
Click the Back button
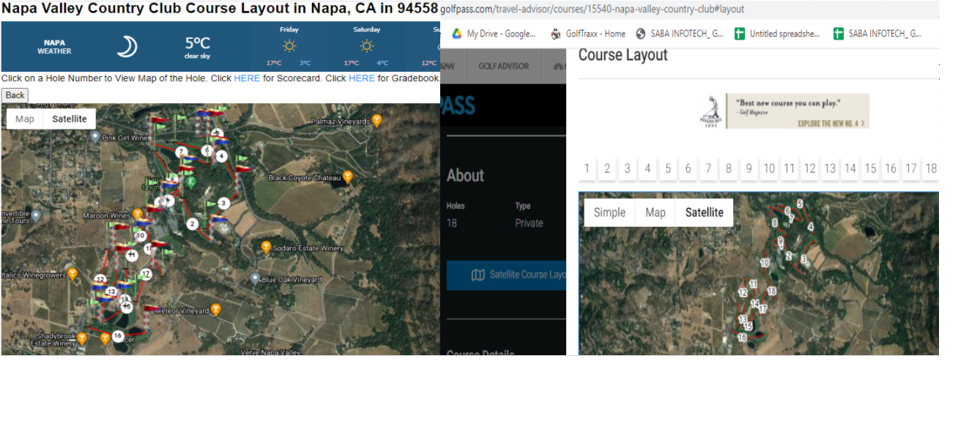coord(15,95)
